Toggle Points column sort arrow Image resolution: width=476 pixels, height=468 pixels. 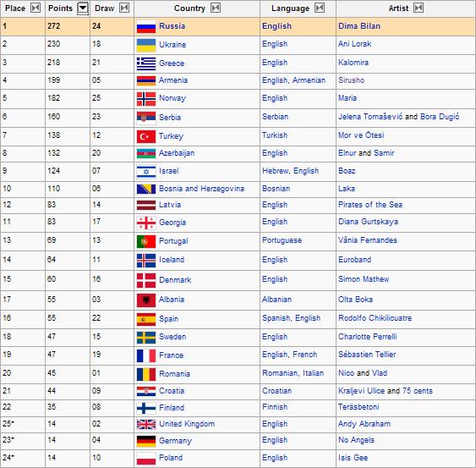(83, 8)
